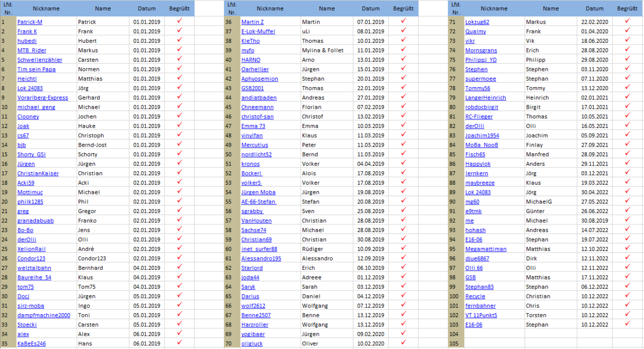Click the checkmark in the Clooney row
The width and height of the screenshot is (644, 349).
[180, 116]
